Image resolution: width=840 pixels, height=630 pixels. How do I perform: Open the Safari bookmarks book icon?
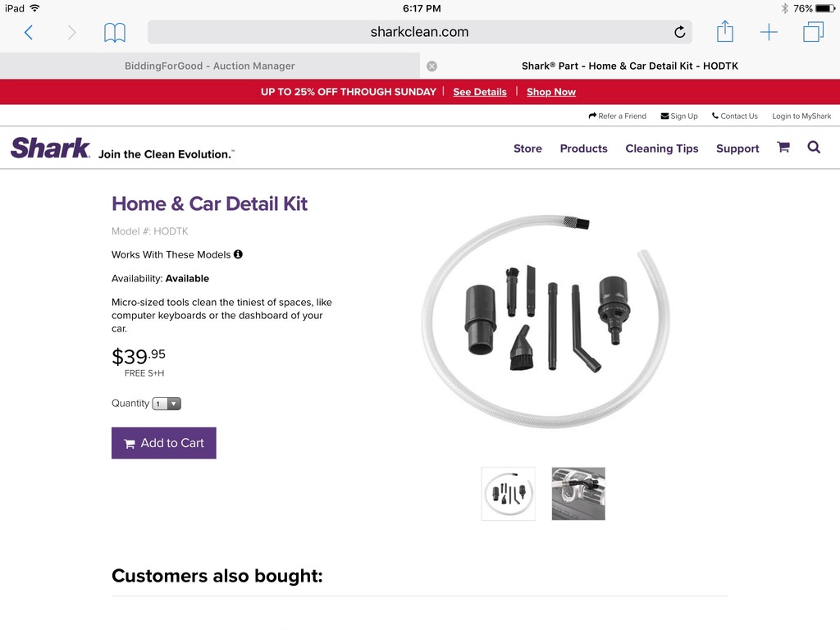[115, 32]
